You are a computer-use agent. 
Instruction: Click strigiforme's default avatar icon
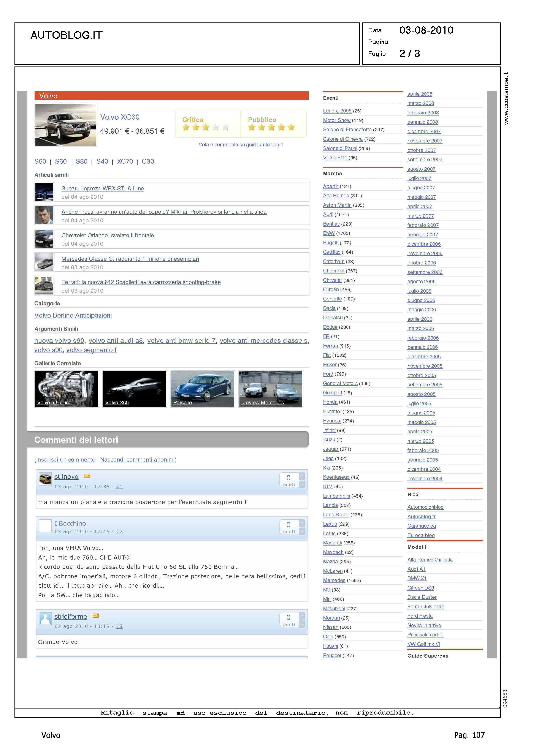(45, 619)
